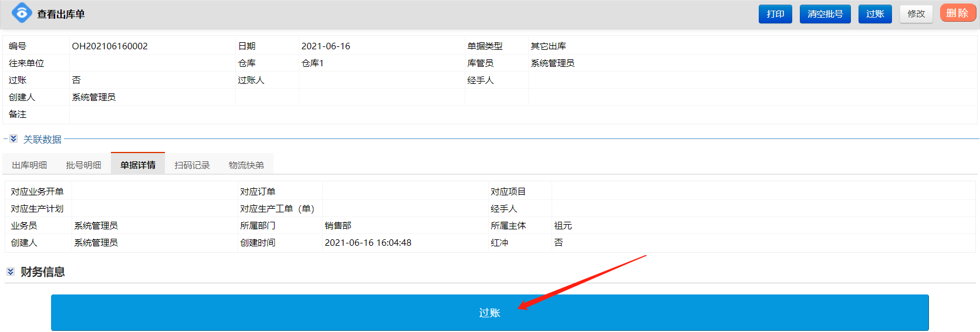Screen dimensions: 980x332
Task: Open the 扫码记录 tab
Action: tap(192, 165)
